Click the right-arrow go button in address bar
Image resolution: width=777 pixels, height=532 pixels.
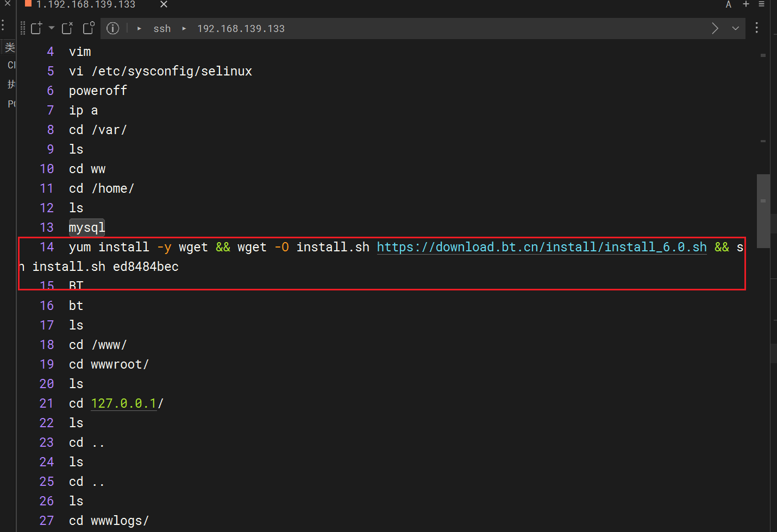tap(715, 28)
